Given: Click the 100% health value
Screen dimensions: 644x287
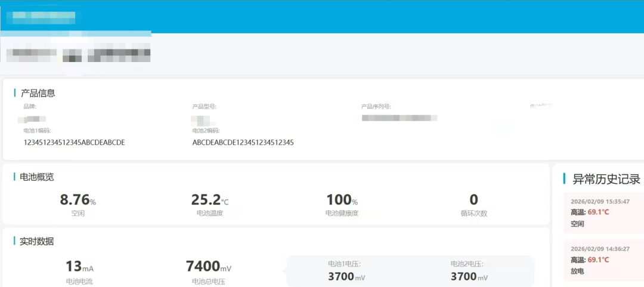Looking at the screenshot, I should (342, 200).
